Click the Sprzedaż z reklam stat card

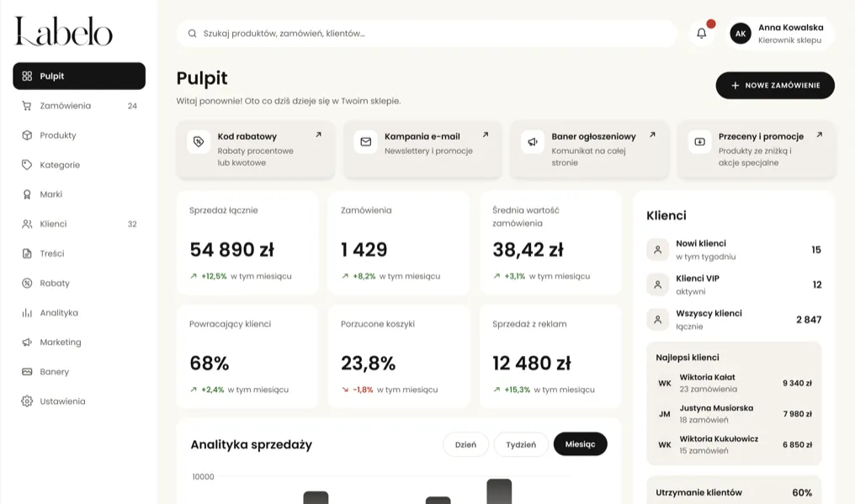coord(550,357)
